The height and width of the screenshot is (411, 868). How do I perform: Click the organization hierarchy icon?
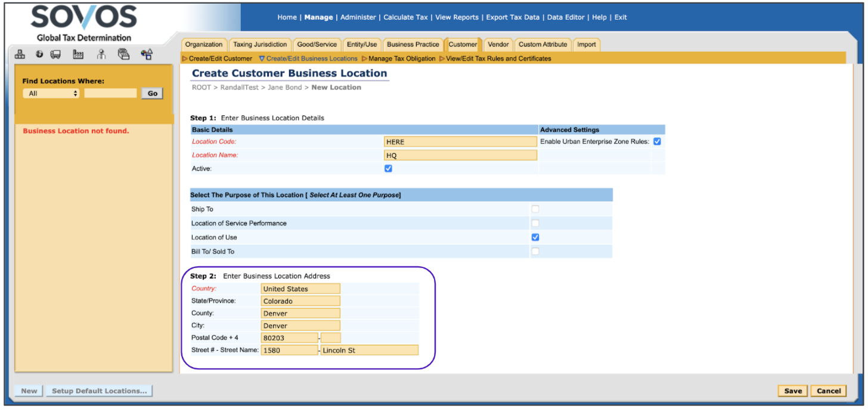pos(20,54)
